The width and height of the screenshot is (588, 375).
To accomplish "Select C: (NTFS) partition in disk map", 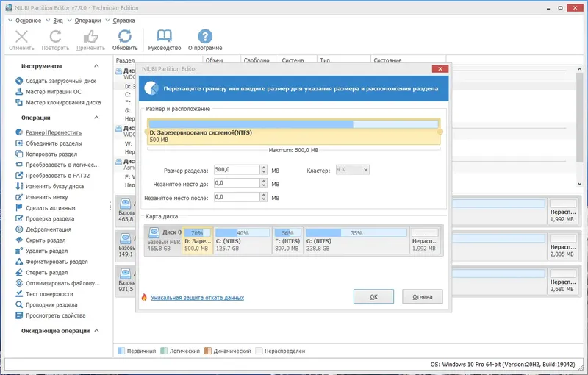I will click(243, 240).
